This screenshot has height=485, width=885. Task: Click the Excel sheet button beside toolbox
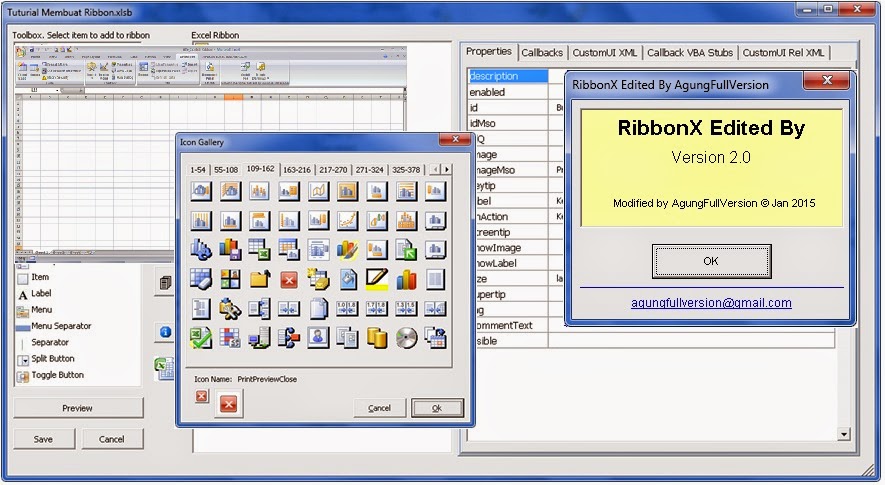point(164,368)
